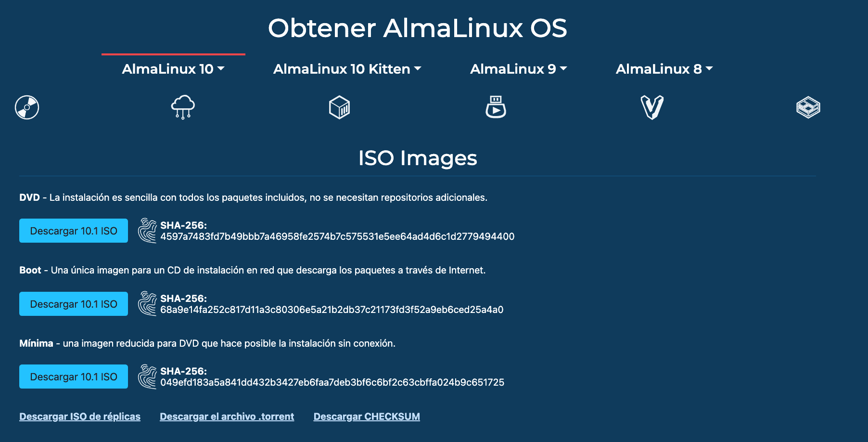Viewport: 868px width, 442px height.
Task: Click the DVD description about 'repositorios adicionales'
Action: coord(254,197)
